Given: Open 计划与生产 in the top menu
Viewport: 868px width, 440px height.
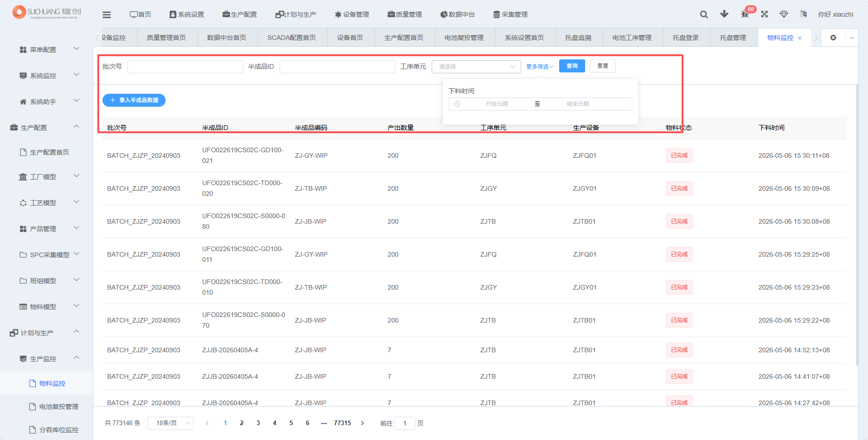Looking at the screenshot, I should click(x=296, y=14).
